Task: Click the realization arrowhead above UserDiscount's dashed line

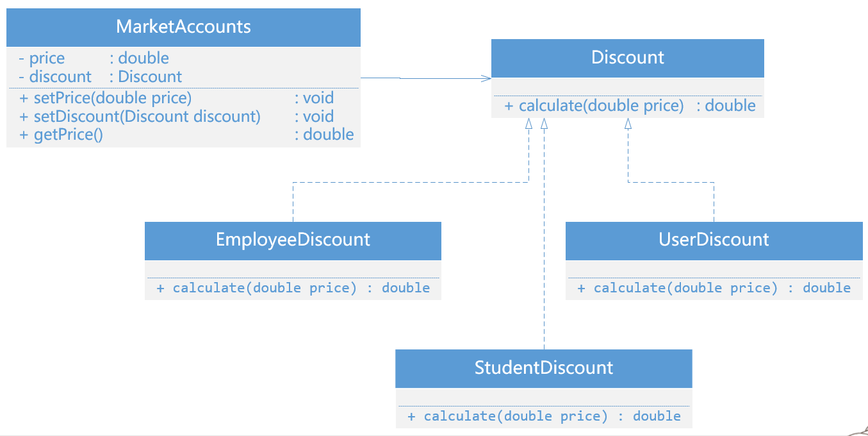Action: 628,124
